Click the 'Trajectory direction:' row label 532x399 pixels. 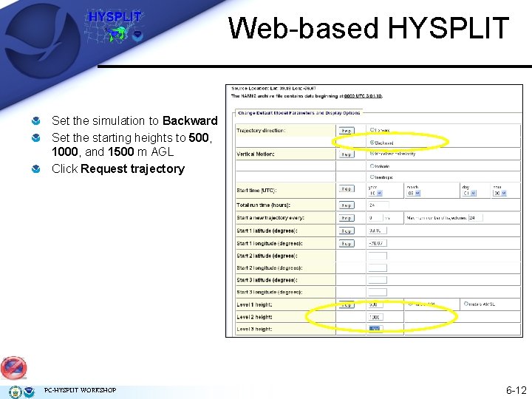261,130
